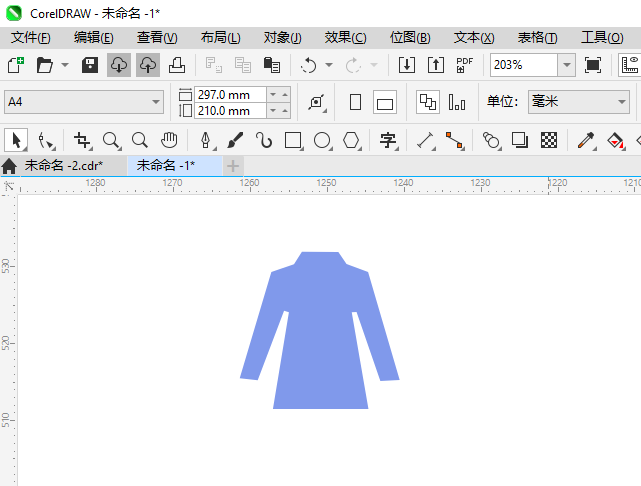Switch page to landscape orientation

(x=385, y=102)
